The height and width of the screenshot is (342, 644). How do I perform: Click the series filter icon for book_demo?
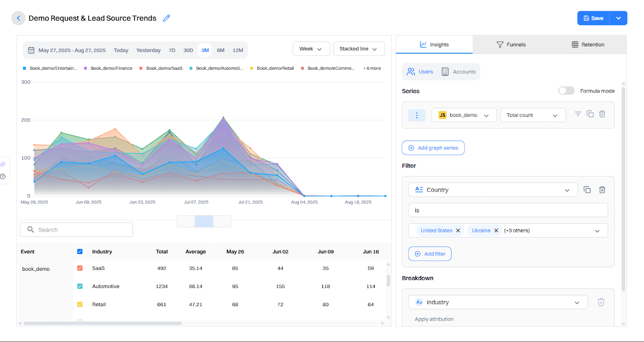[578, 114]
